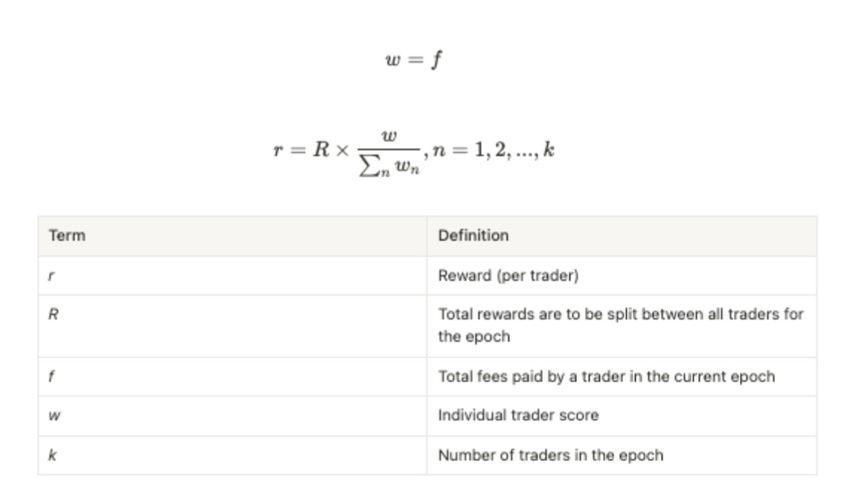Select the Definition column header
Viewport: 868px width, 499px height.
(473, 236)
